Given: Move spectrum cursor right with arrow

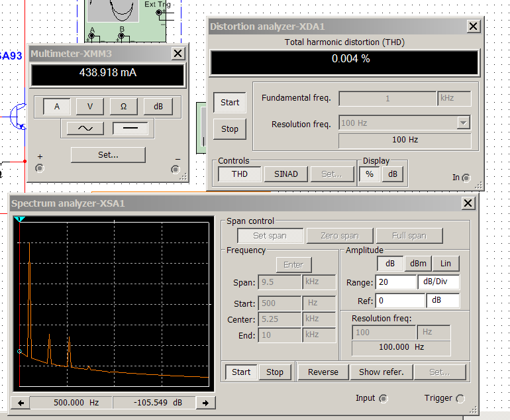Looking at the screenshot, I should coord(205,403).
